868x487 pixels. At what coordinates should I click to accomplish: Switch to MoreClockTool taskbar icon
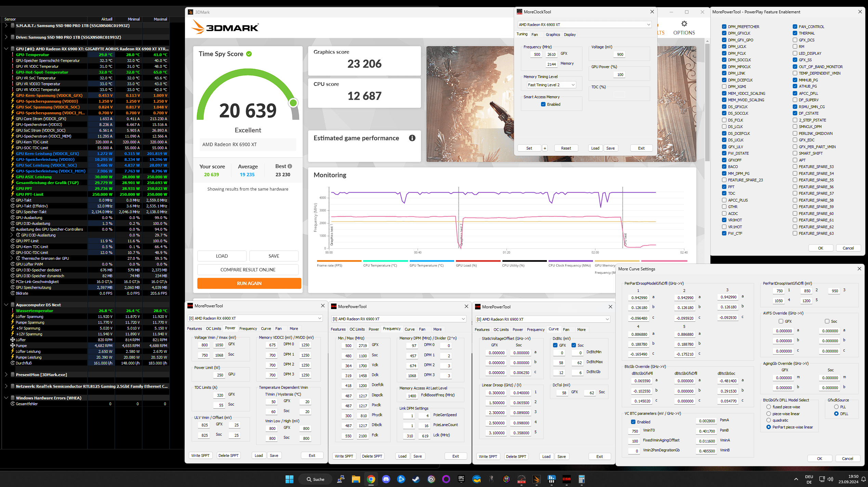(522, 479)
